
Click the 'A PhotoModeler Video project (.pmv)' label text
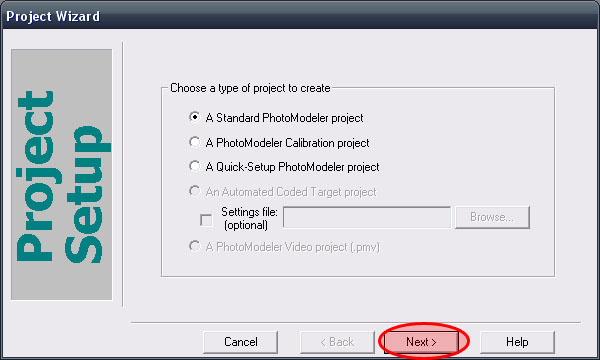(x=293, y=247)
